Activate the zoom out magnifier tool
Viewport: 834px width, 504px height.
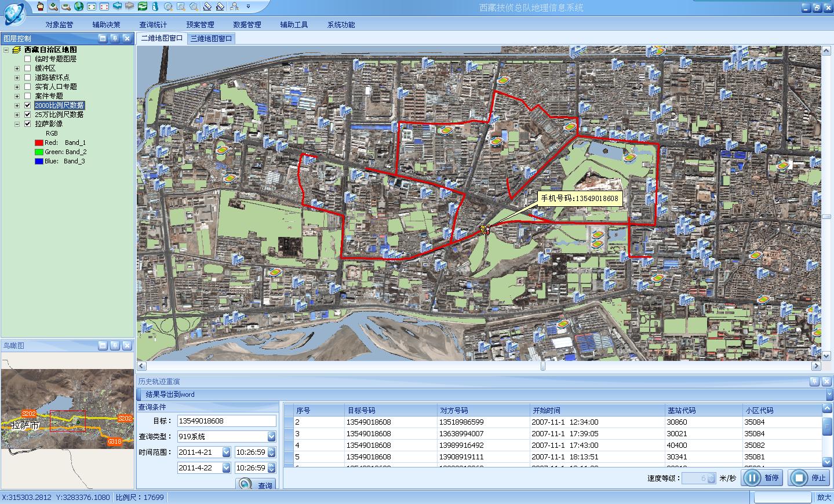tap(65, 6)
